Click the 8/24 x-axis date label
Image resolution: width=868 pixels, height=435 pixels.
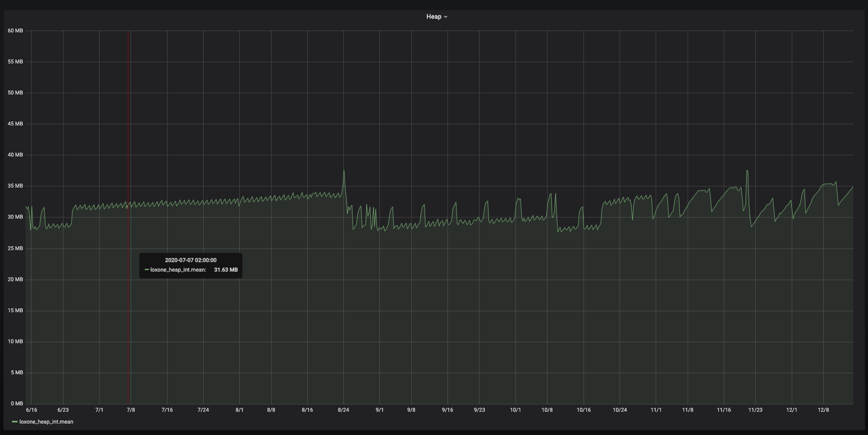[343, 410]
